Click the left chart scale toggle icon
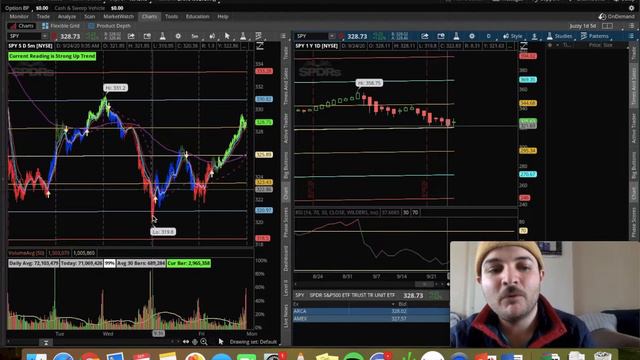 click(260, 46)
